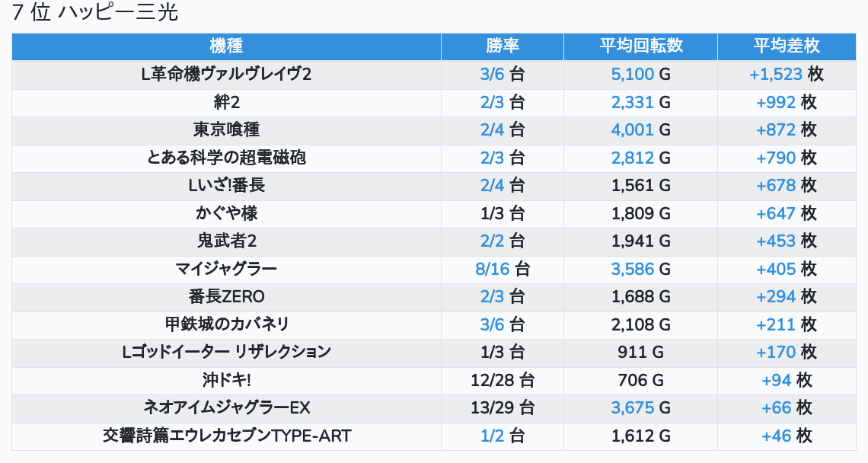Click the 8/16 win rate for マイジャグラー

pos(492,269)
